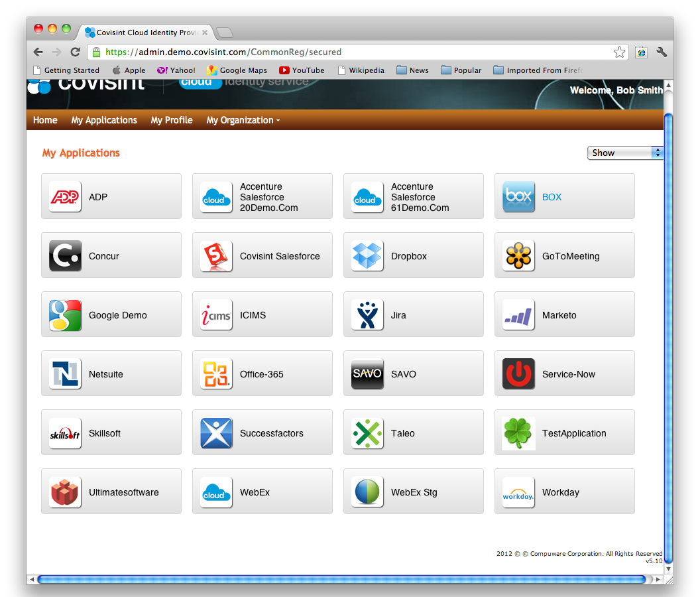Open the My Applications nav item
Screen dimensions: 700x597
[x=104, y=120]
